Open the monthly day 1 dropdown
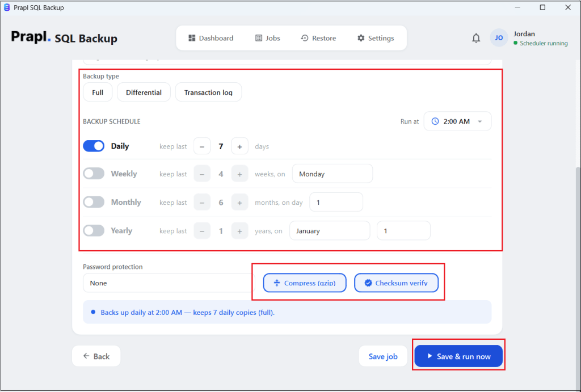The width and height of the screenshot is (581, 392). (x=336, y=203)
